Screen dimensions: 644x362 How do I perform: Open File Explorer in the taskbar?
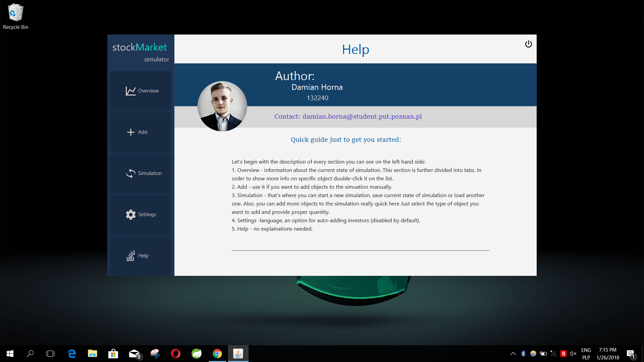point(92,354)
